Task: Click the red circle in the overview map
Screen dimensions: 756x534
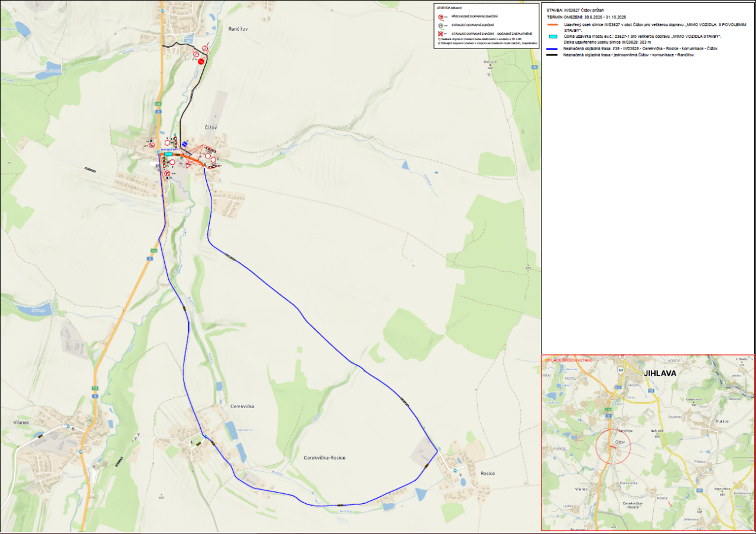Action: pos(613,446)
